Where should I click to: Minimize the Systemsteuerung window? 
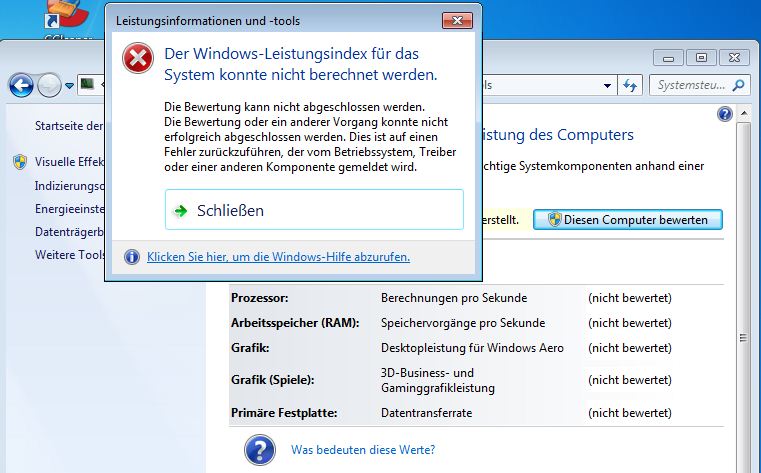pos(668,58)
